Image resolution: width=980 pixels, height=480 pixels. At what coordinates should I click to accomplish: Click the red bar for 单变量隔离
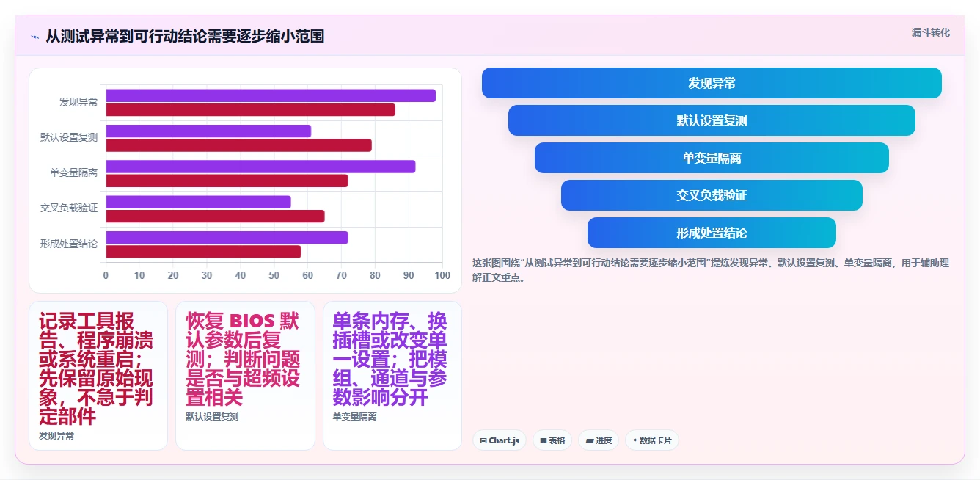tap(227, 181)
